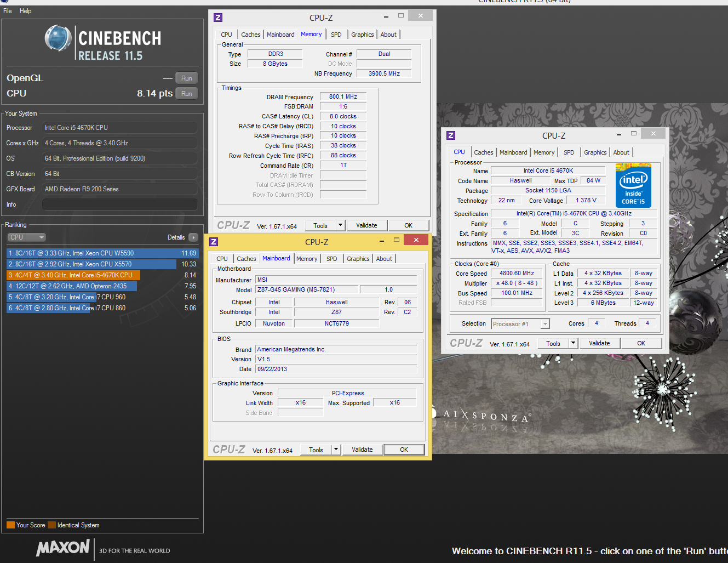This screenshot has height=563, width=728.
Task: Click OK in CPU window
Action: pyautogui.click(x=641, y=343)
